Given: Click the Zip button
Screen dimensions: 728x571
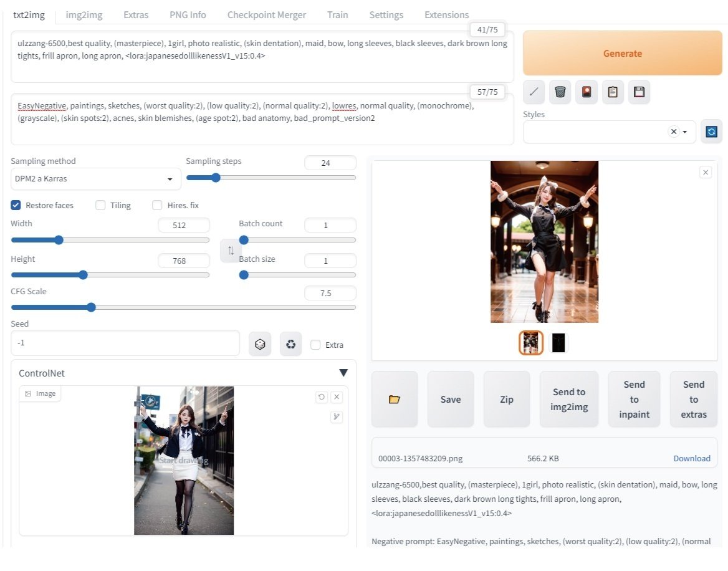Looking at the screenshot, I should click(x=507, y=399).
